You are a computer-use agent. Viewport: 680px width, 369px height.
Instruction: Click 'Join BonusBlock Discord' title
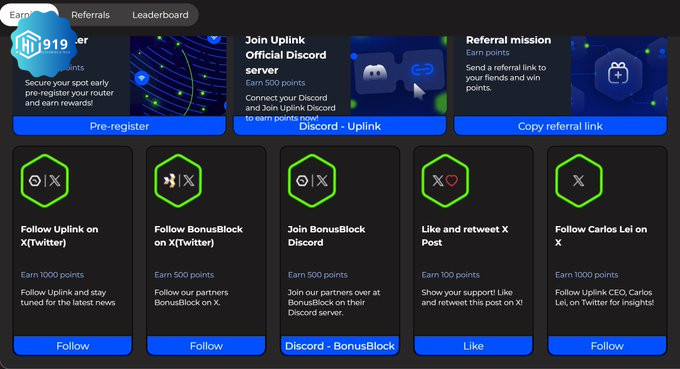[x=326, y=236]
